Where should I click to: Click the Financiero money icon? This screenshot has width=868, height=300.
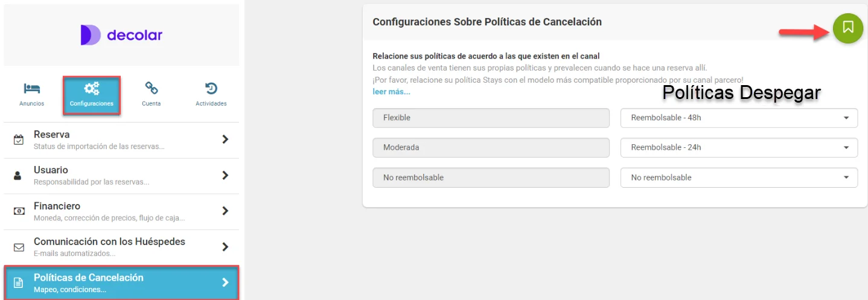pyautogui.click(x=19, y=211)
